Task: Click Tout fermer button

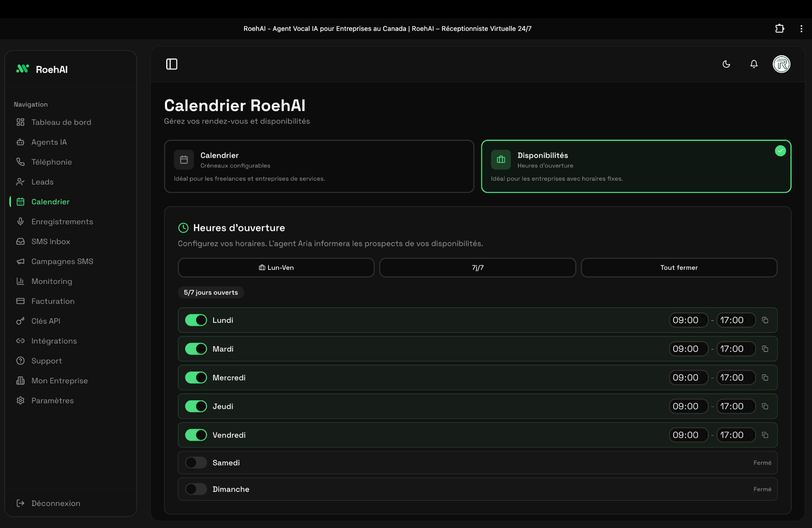Action: pos(679,268)
